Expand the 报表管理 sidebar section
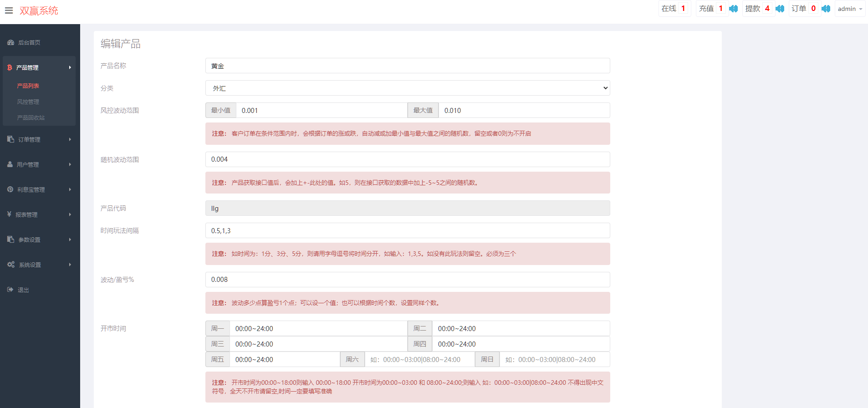 point(39,214)
